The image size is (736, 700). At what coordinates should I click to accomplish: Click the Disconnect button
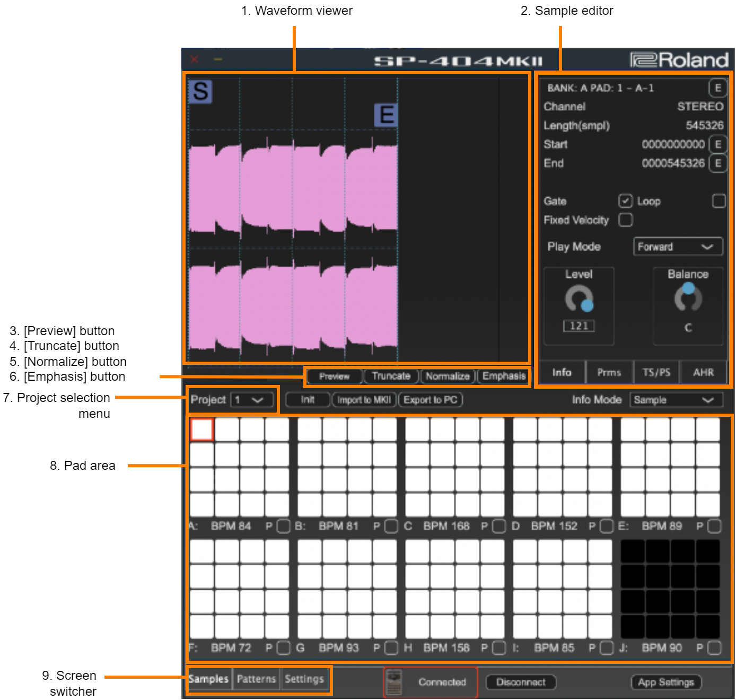tap(521, 682)
